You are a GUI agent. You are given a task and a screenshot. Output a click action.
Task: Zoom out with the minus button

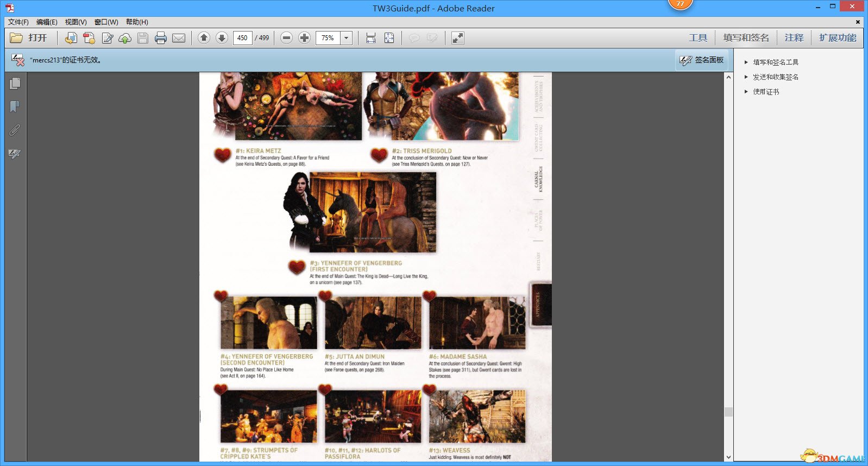(287, 38)
